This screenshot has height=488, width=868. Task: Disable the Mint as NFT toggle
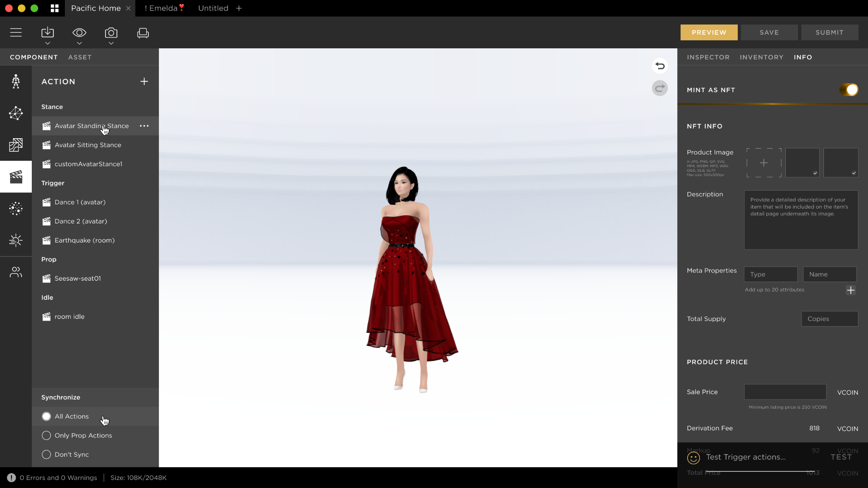pos(849,89)
